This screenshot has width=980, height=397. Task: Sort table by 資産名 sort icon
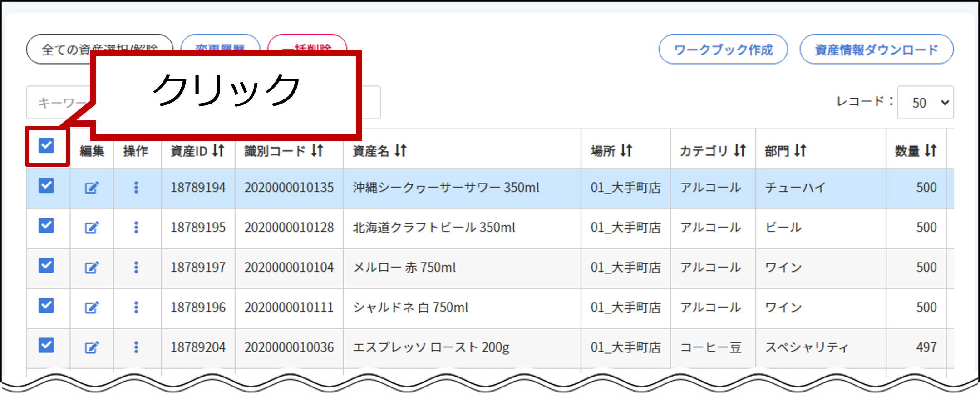(x=400, y=150)
